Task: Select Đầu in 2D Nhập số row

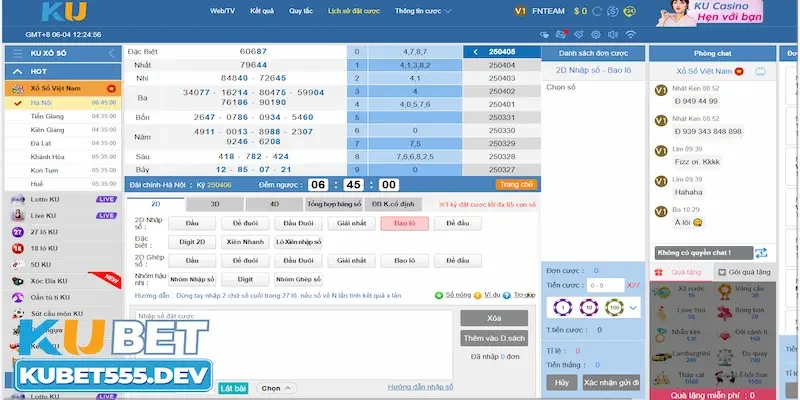Action: 192,223
